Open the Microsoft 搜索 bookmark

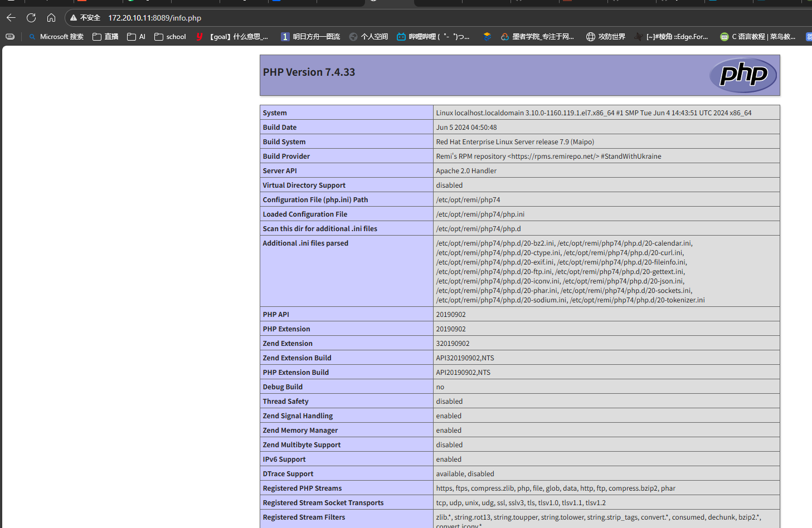(x=56, y=37)
